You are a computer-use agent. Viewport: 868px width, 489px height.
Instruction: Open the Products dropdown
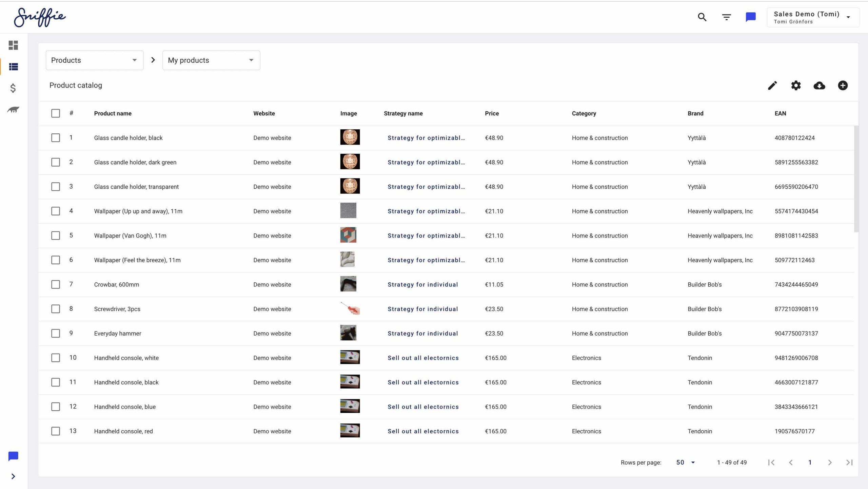click(95, 60)
